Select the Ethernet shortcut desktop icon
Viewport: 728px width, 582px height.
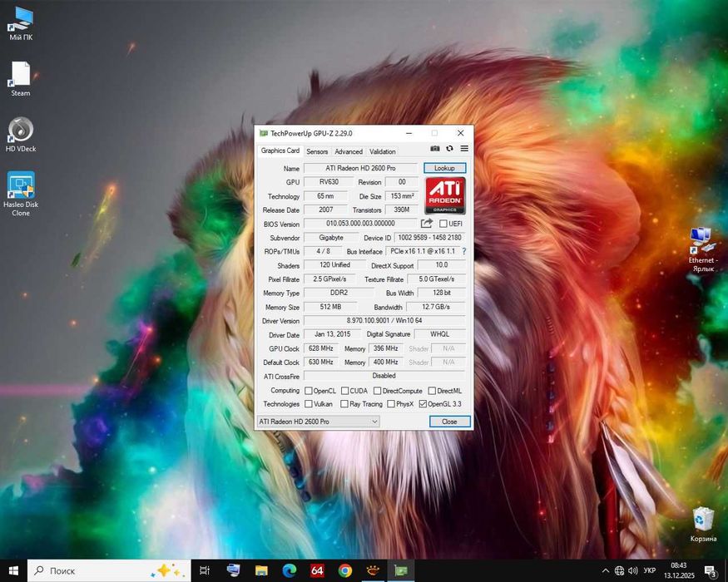coord(703,249)
